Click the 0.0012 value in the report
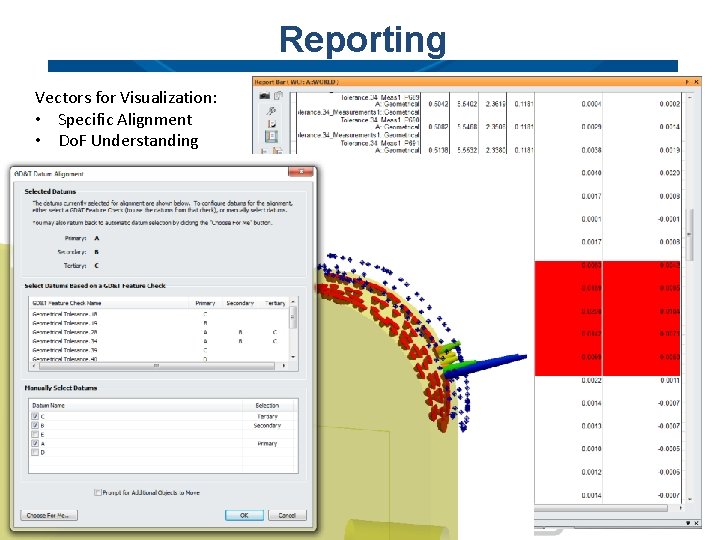 (x=591, y=472)
